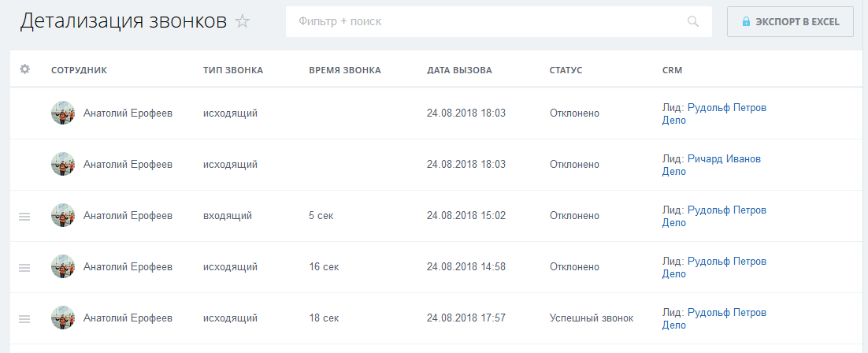868x353 pixels.
Task: Open Рудольф Петров lead in first row
Action: [x=727, y=107]
